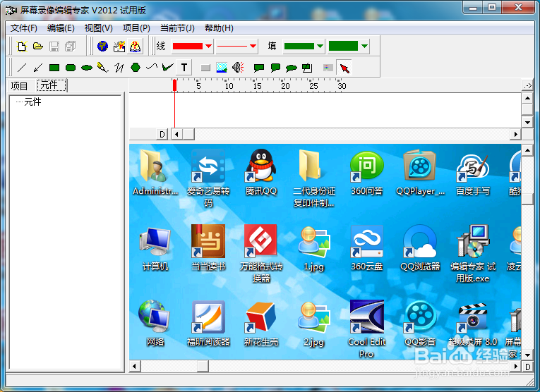This screenshot has height=392, width=540.
Task: Select the green Rectangle shape tool
Action: click(54, 68)
